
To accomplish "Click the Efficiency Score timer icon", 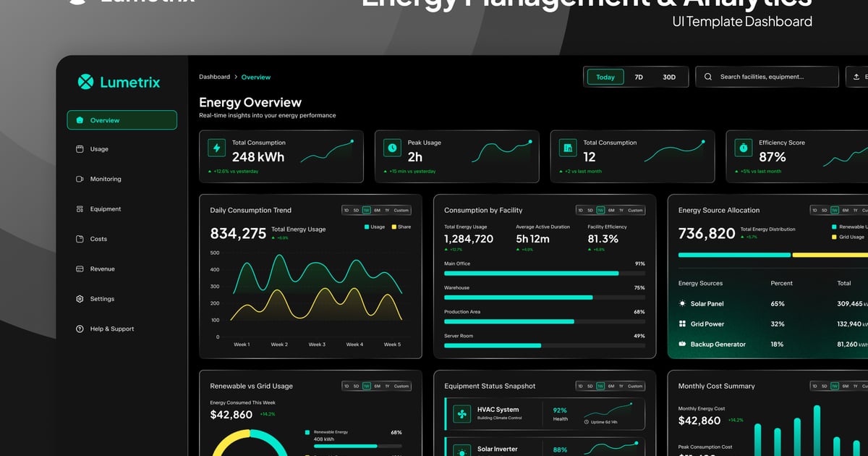I will 743,148.
